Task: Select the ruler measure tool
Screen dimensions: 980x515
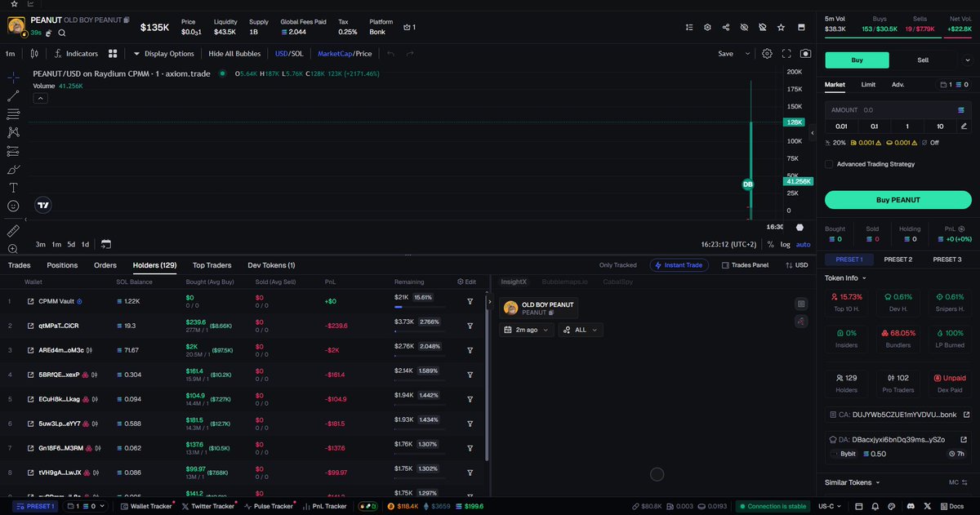Action: 13,231
